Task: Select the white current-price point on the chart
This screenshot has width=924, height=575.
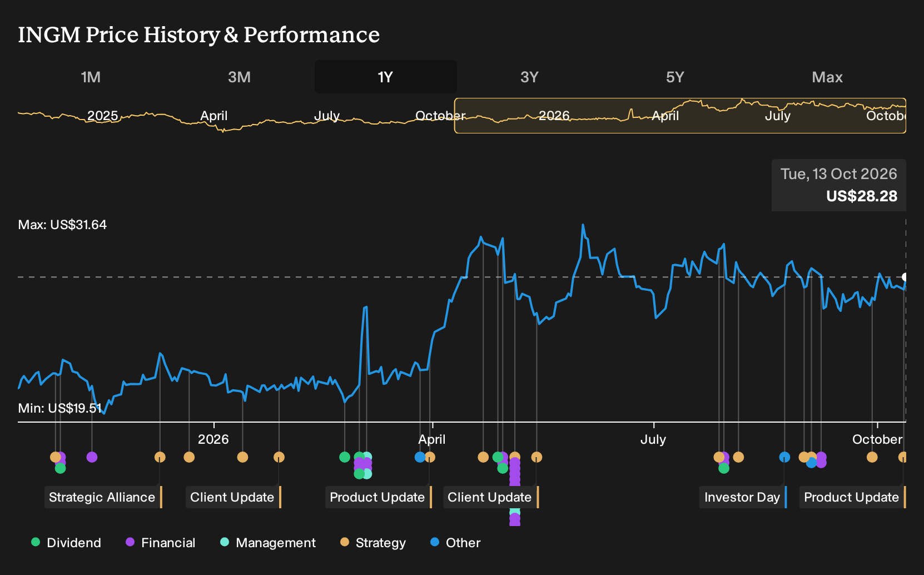Action: [x=905, y=277]
